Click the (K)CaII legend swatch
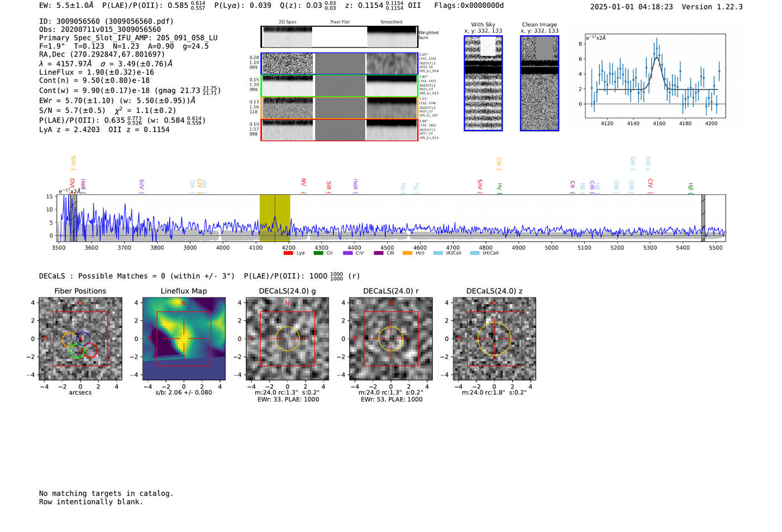This screenshot has height=532, width=782. 438,253
